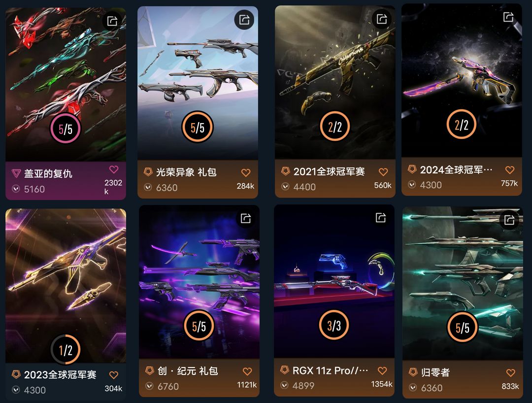Click share icon on 光荣异象 礼包 card
The height and width of the screenshot is (403, 532).
(244, 19)
